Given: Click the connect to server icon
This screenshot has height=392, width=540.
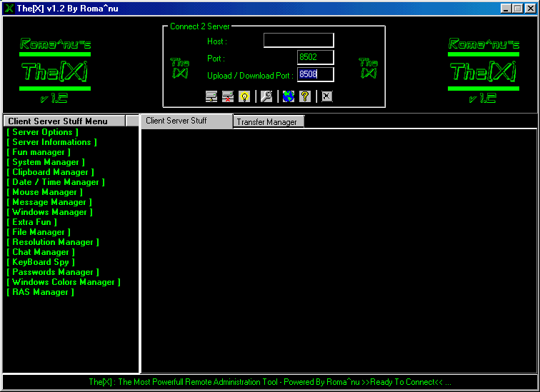Looking at the screenshot, I should coord(211,96).
